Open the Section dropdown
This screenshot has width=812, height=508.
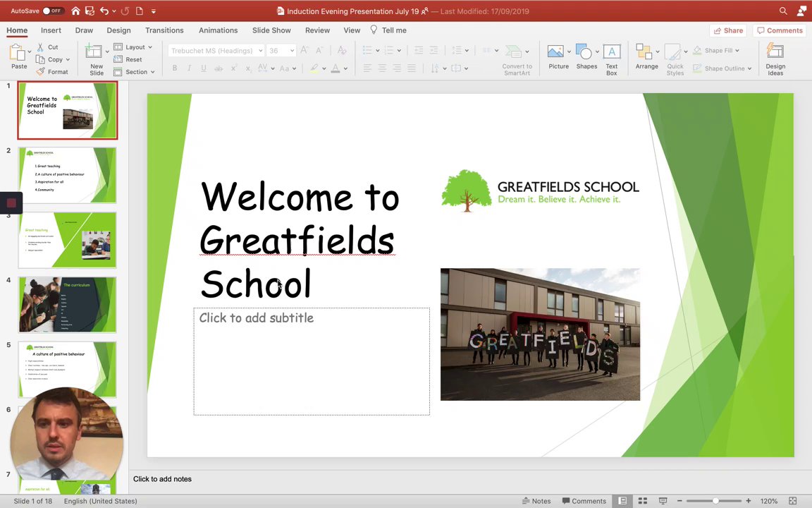(x=134, y=71)
